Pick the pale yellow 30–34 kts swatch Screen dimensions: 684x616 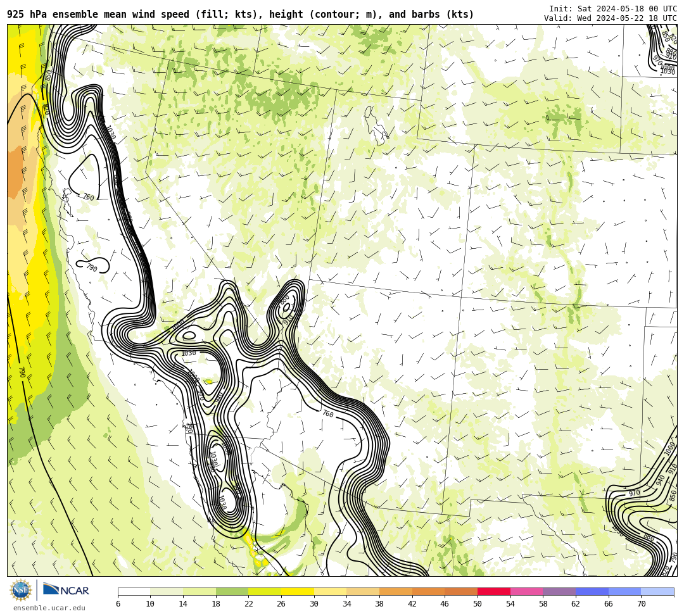point(331,591)
